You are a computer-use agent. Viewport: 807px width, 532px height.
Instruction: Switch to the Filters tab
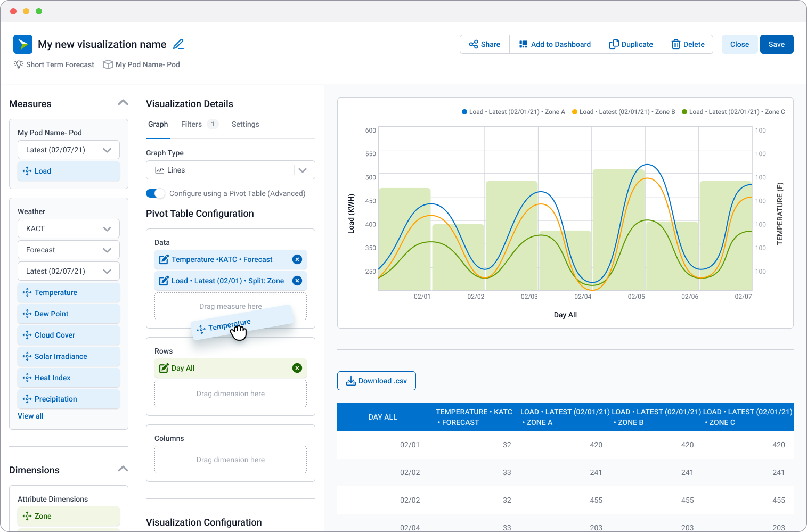(191, 124)
